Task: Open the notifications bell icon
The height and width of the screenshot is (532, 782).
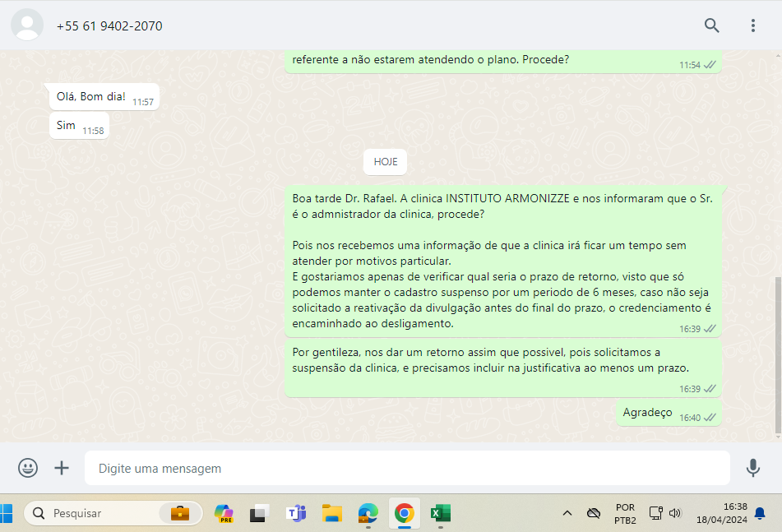Action: 760,514
